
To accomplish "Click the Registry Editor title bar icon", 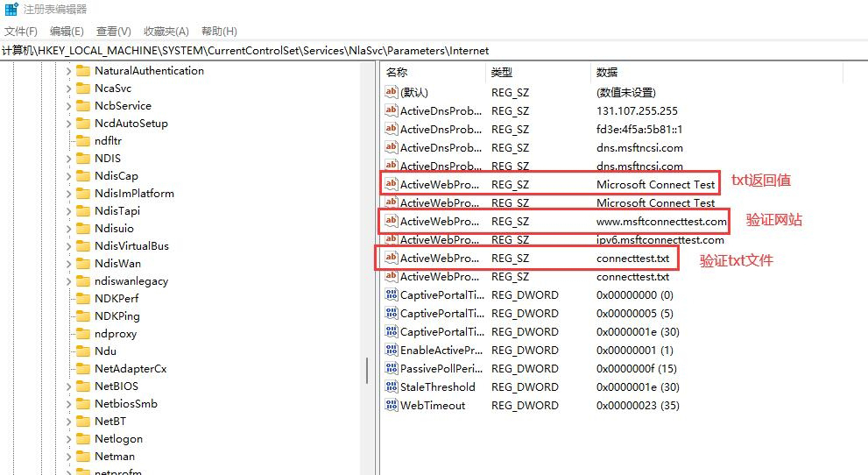I will point(11,10).
